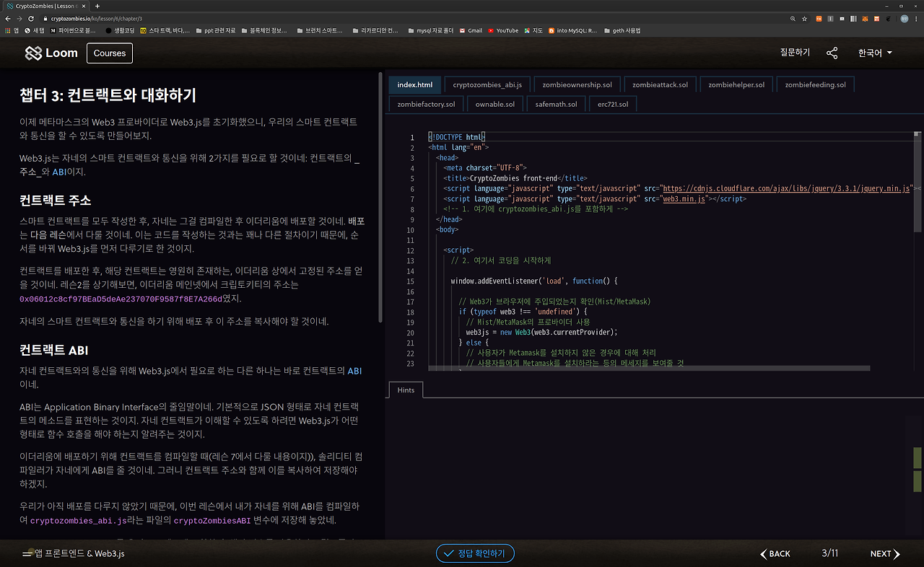The width and height of the screenshot is (924, 567).
Task: Click the jQuery CDN URL in the code
Action: pyautogui.click(x=787, y=188)
